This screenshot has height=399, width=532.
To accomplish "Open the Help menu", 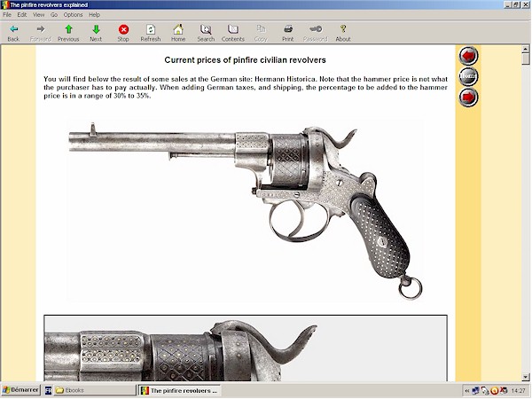I will coord(94,14).
